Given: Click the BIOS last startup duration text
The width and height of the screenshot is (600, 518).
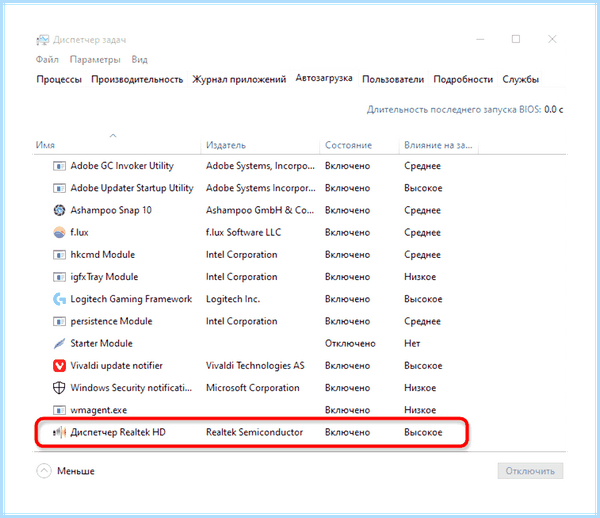Looking at the screenshot, I should click(465, 110).
